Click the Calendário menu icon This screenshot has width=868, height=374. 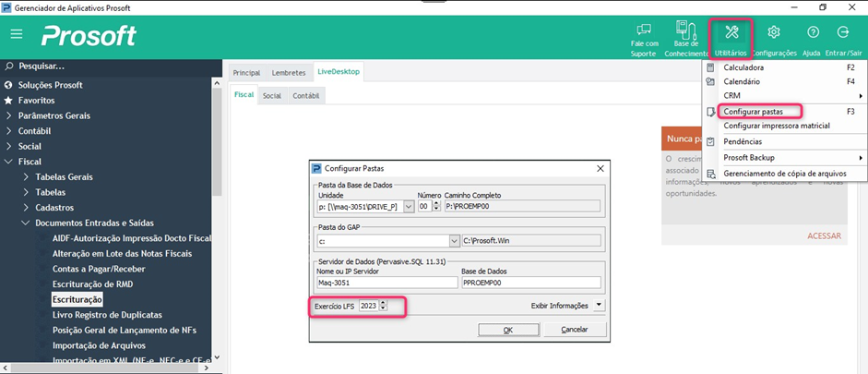711,81
